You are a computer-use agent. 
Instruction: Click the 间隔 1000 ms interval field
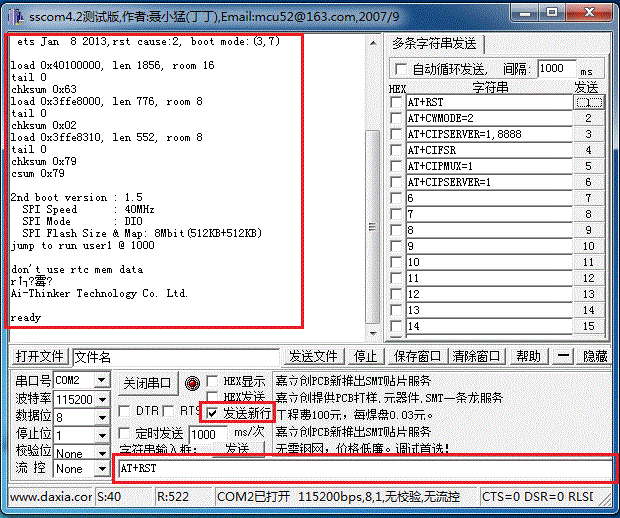(558, 69)
